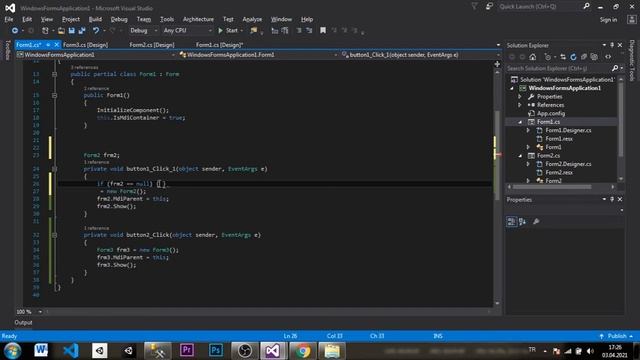The width and height of the screenshot is (640, 360).
Task: Click the Quick Launch search magnifier icon
Action: (x=587, y=6)
